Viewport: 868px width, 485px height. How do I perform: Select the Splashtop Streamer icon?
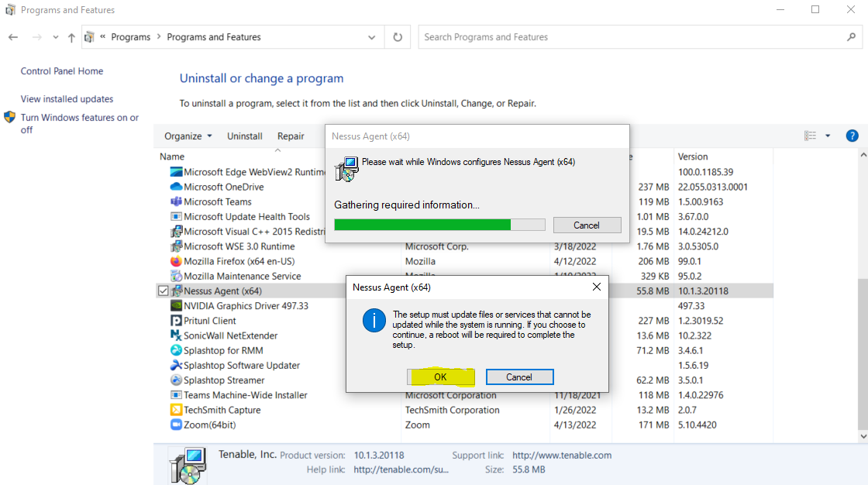click(x=176, y=380)
